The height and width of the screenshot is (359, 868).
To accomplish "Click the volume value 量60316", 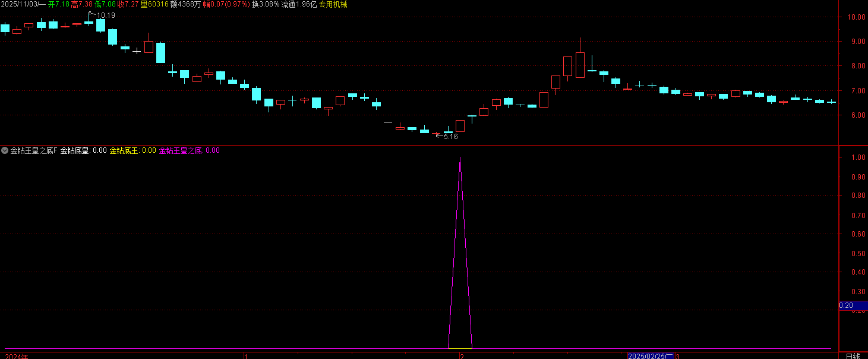I will point(154,4).
